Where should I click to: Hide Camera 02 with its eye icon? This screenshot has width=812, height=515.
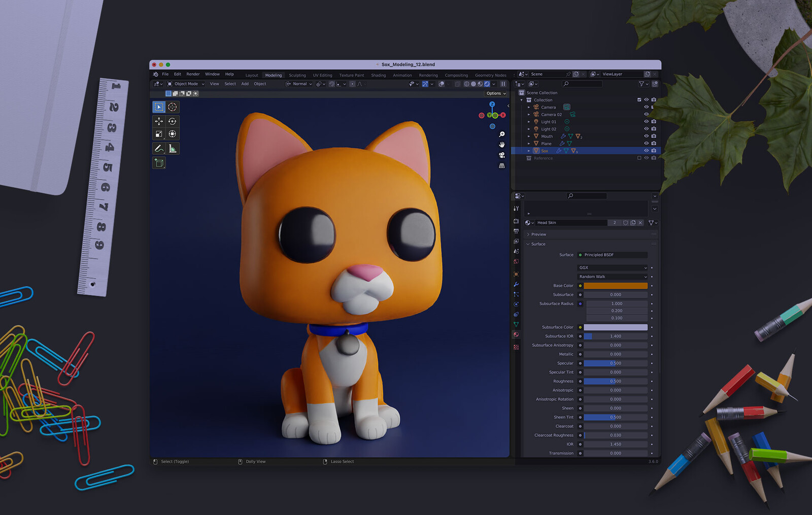(x=646, y=115)
